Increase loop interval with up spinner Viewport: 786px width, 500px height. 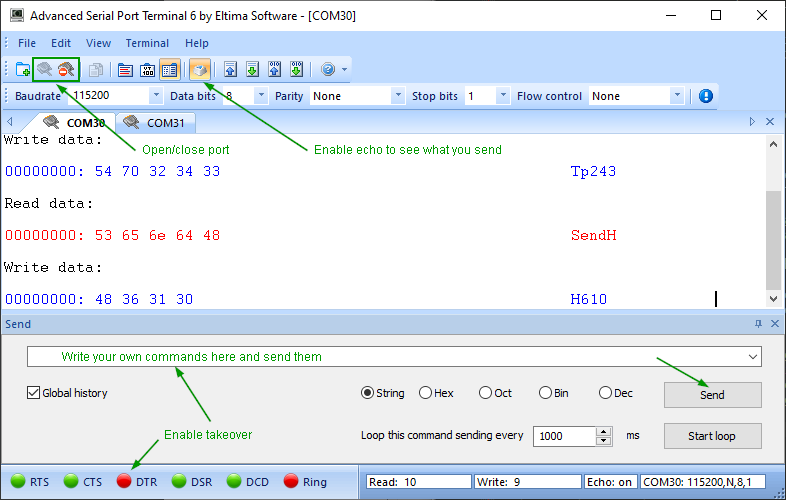coord(604,431)
